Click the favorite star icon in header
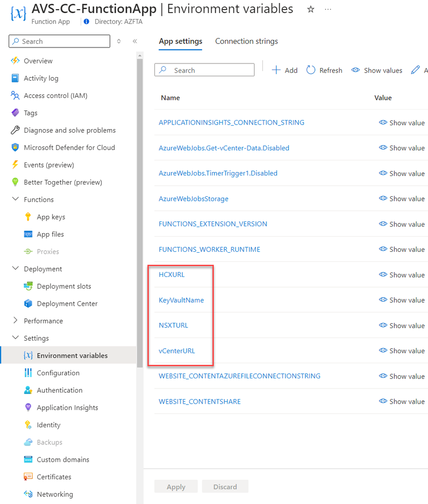 coord(310,9)
